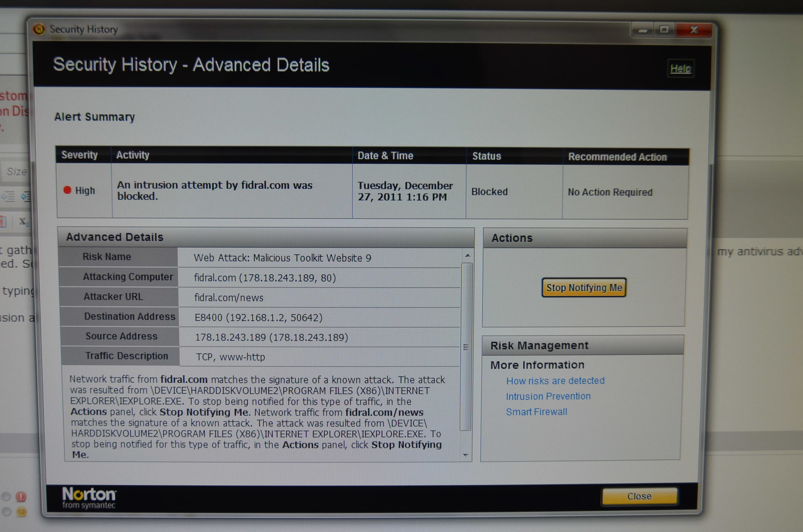Select the Activity column header

click(x=232, y=155)
